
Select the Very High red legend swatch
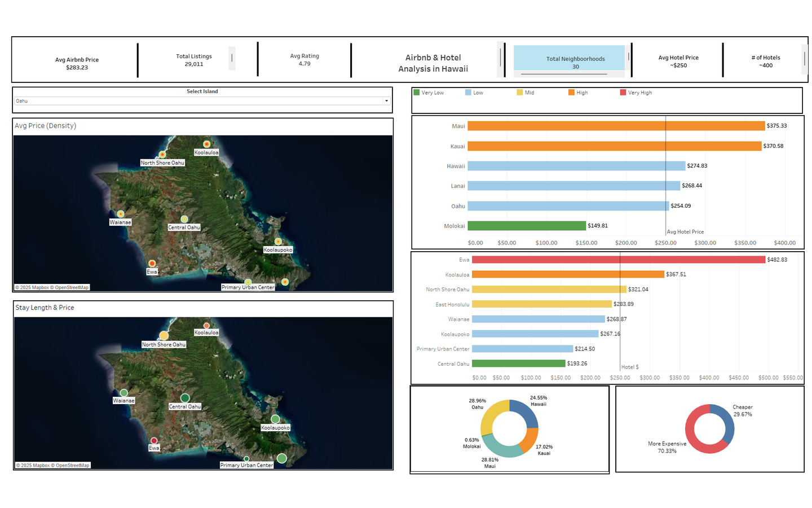click(x=623, y=93)
